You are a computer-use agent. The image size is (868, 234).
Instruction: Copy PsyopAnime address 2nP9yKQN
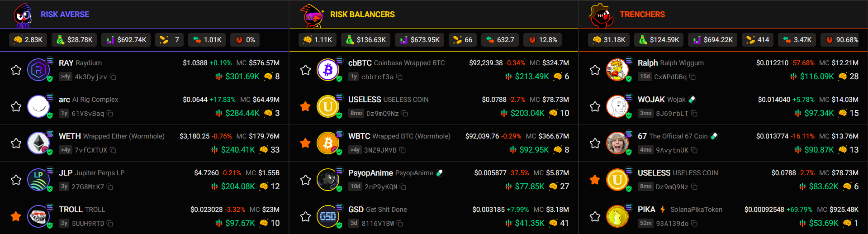tap(403, 187)
